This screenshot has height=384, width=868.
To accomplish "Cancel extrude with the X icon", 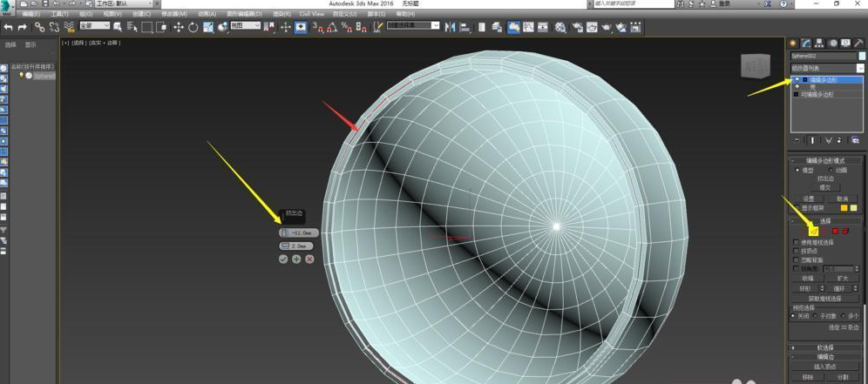I will tap(309, 259).
